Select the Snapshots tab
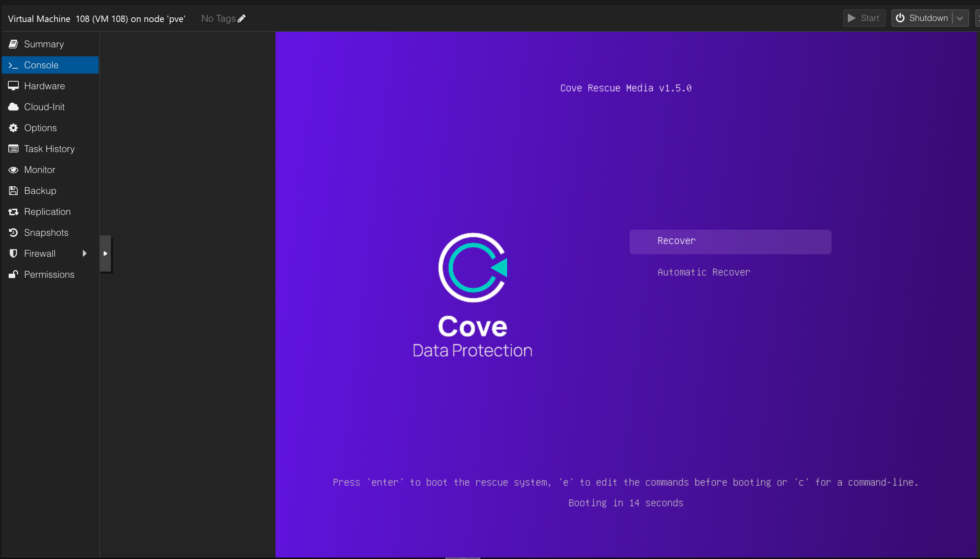980x559 pixels. 50,233
